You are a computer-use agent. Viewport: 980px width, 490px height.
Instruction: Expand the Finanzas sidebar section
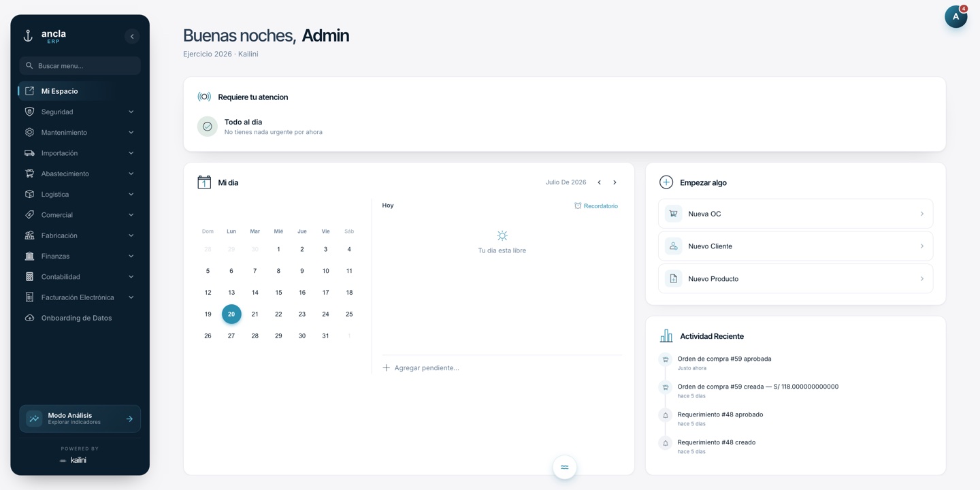click(80, 256)
